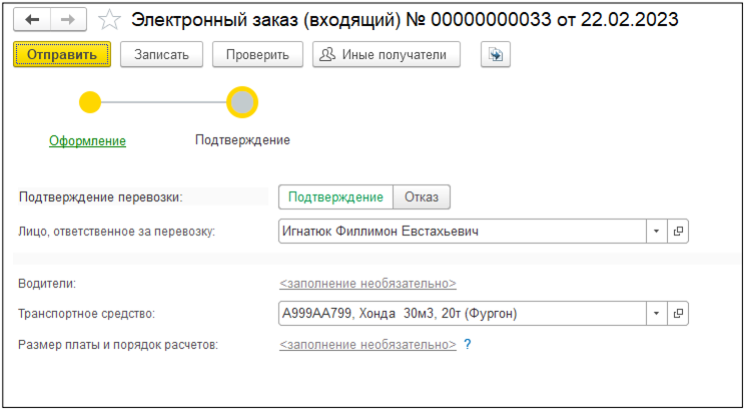Click the Проверить button
The height and width of the screenshot is (409, 744).
[257, 55]
